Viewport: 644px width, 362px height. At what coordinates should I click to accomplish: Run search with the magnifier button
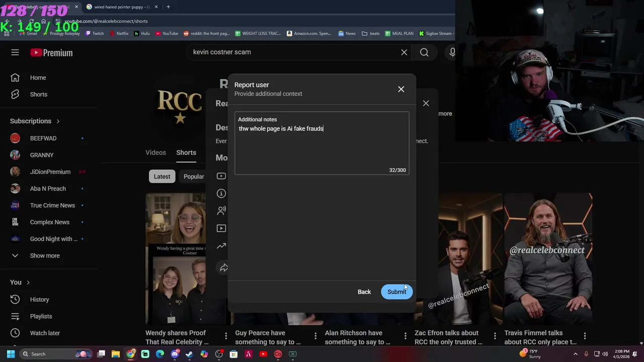click(x=424, y=52)
